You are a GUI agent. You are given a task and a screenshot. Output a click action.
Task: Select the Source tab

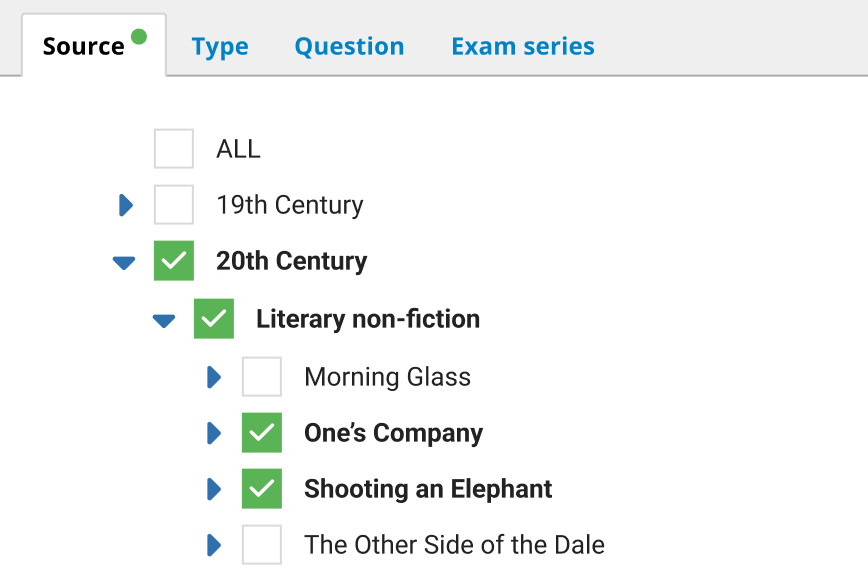tap(84, 46)
